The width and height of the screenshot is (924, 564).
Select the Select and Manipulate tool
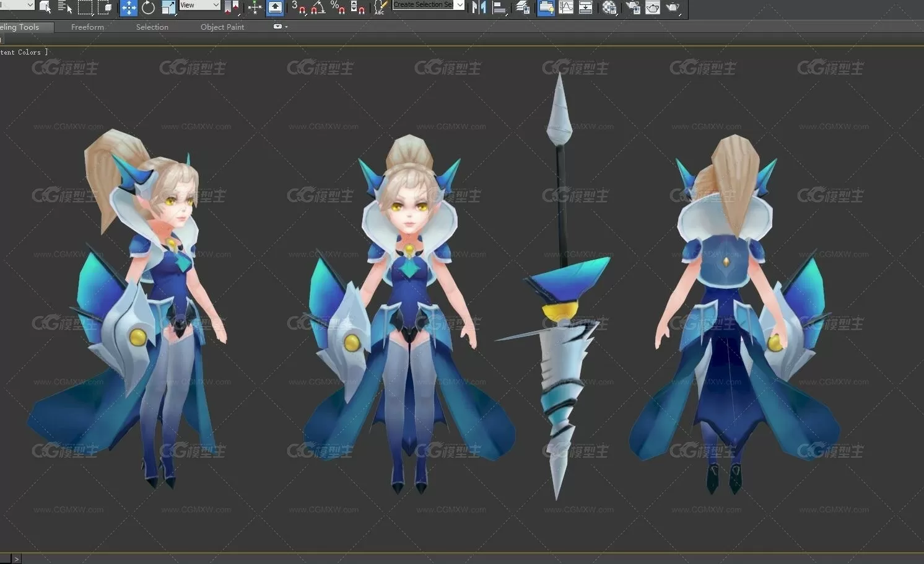click(255, 7)
